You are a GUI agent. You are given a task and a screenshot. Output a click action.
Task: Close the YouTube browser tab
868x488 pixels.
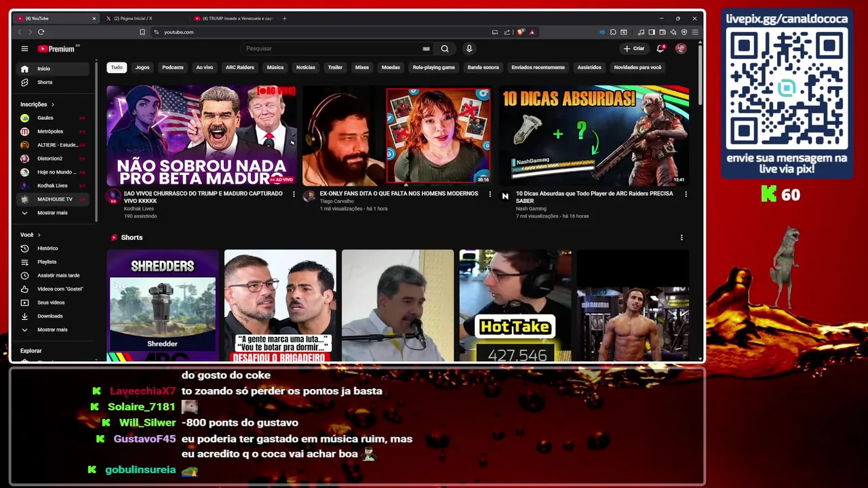(94, 18)
